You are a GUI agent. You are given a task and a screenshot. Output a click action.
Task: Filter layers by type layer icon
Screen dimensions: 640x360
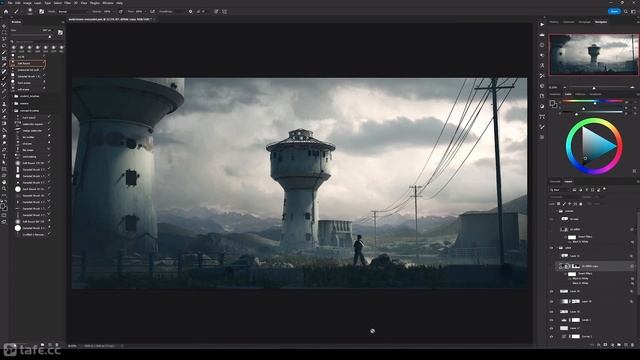[x=587, y=190]
